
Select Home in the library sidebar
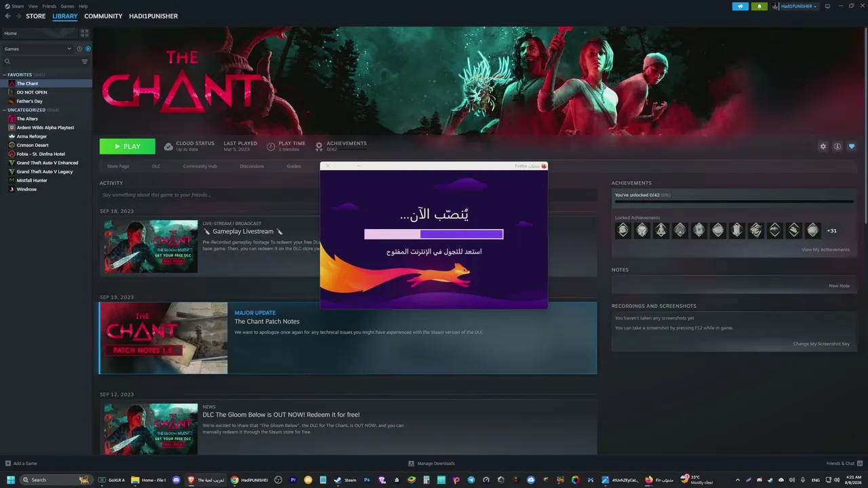coord(39,33)
